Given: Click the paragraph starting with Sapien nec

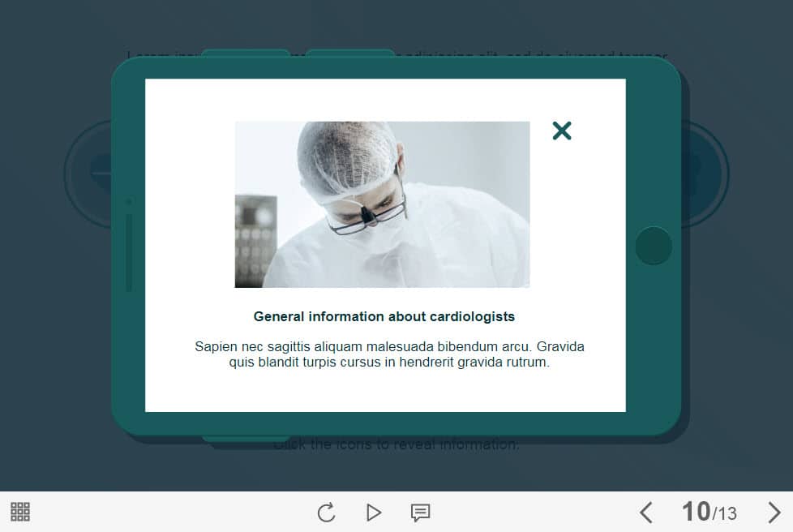Looking at the screenshot, I should click(389, 354).
